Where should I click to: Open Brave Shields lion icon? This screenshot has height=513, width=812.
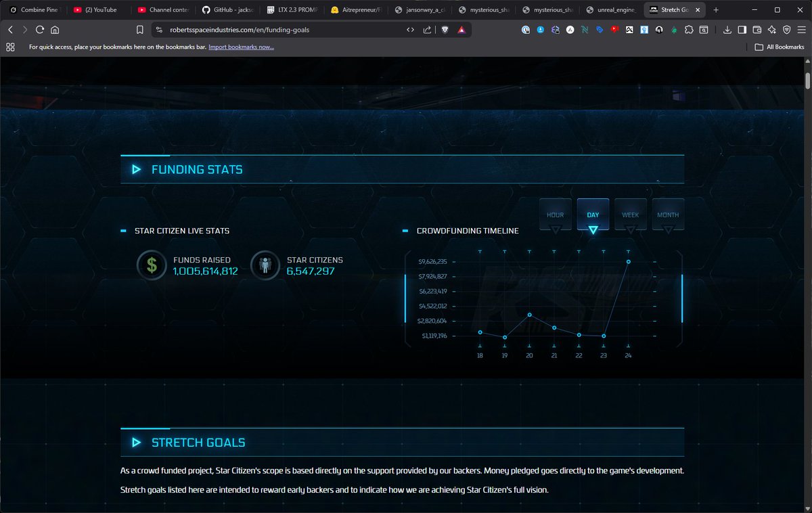(x=445, y=30)
